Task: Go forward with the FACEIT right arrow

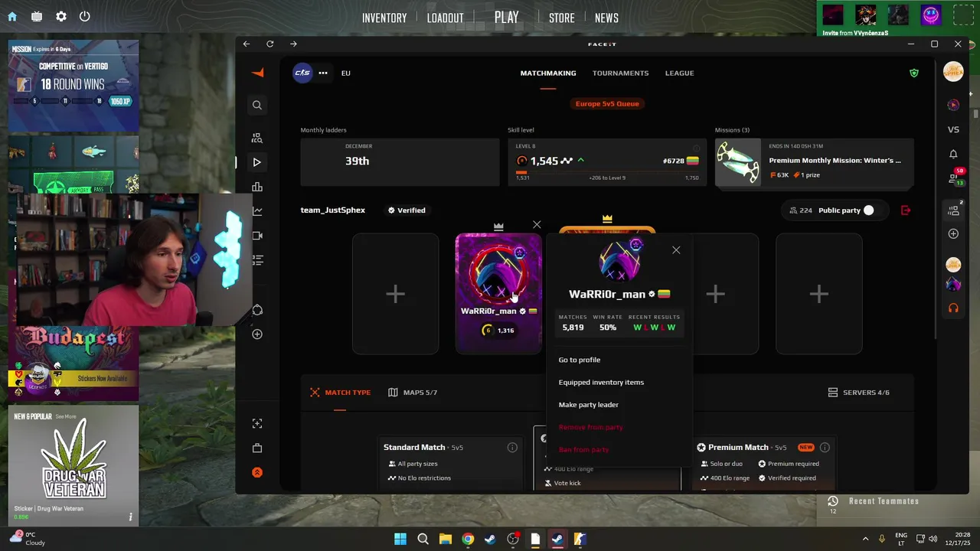Action: (293, 44)
